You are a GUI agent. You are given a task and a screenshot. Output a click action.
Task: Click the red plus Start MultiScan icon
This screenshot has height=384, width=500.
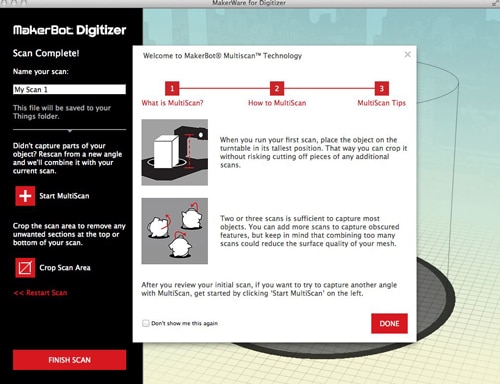pyautogui.click(x=25, y=196)
